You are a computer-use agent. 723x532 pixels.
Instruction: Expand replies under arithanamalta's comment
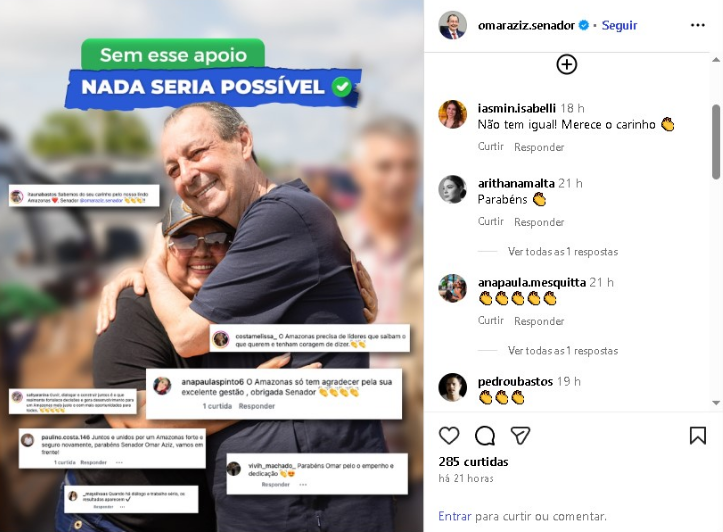[563, 252]
